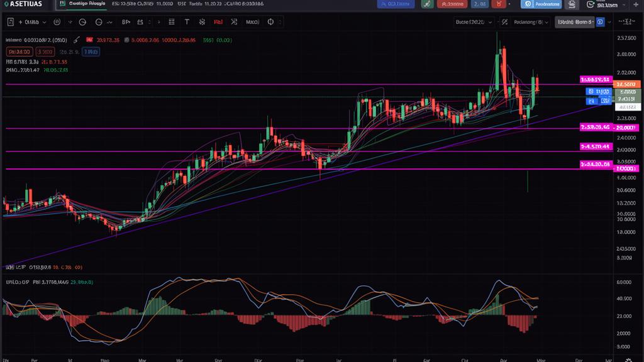Open the dotted more-options icon in the top right
The width and height of the screenshot is (644, 362).
[x=627, y=21]
